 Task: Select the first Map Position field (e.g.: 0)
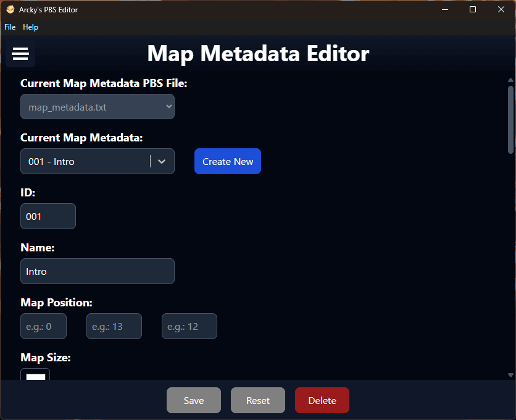pos(43,326)
